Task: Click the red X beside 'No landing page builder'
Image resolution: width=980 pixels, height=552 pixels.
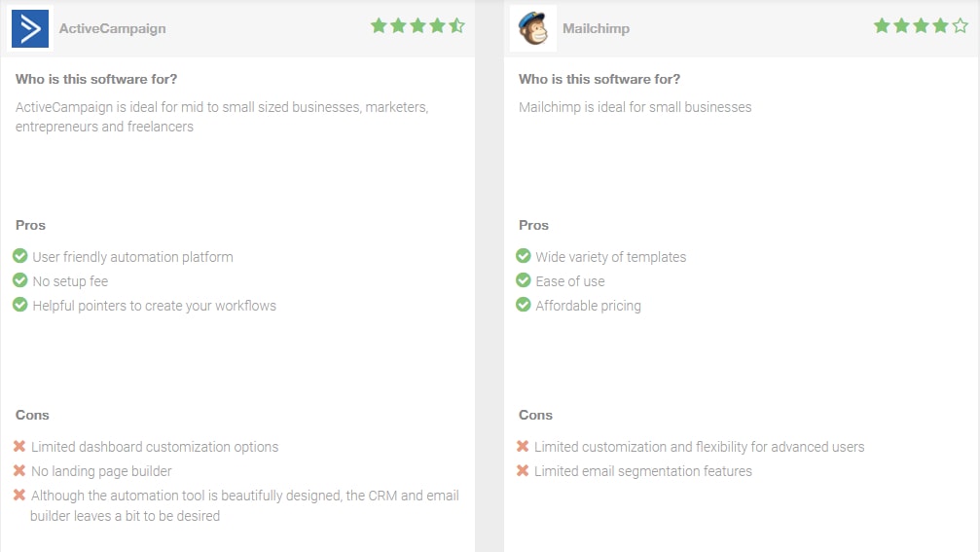Action: click(x=19, y=470)
